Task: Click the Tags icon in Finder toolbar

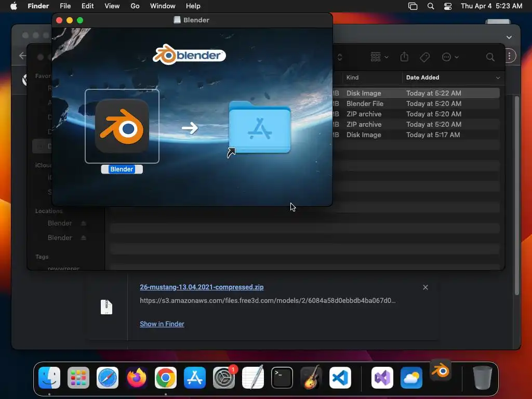Action: (425, 57)
